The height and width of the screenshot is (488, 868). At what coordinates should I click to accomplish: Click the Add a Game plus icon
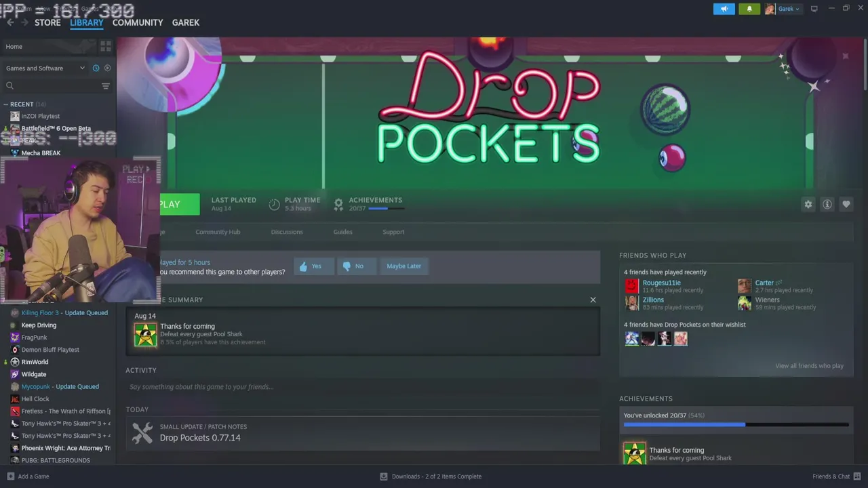pyautogui.click(x=10, y=476)
